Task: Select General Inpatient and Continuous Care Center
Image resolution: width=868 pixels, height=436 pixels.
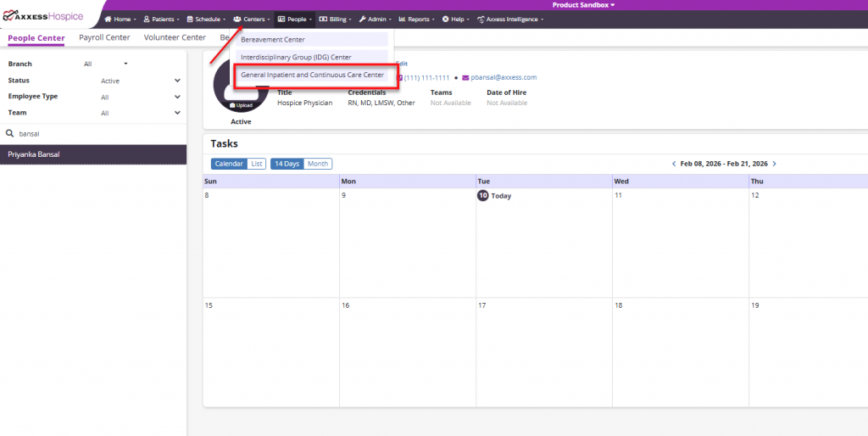Action: tap(312, 75)
